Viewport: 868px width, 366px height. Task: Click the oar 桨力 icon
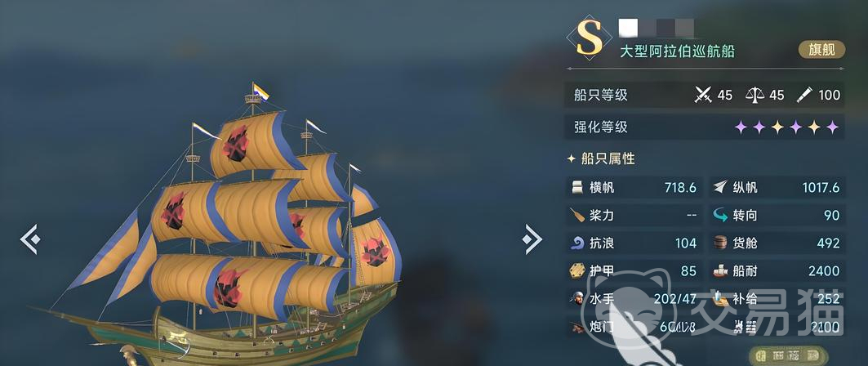pyautogui.click(x=576, y=215)
